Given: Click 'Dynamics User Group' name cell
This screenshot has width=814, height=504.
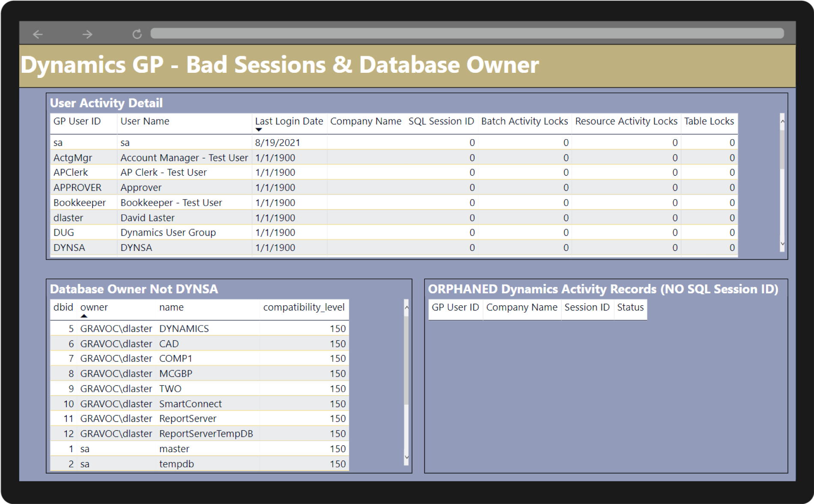Looking at the screenshot, I should 168,233.
